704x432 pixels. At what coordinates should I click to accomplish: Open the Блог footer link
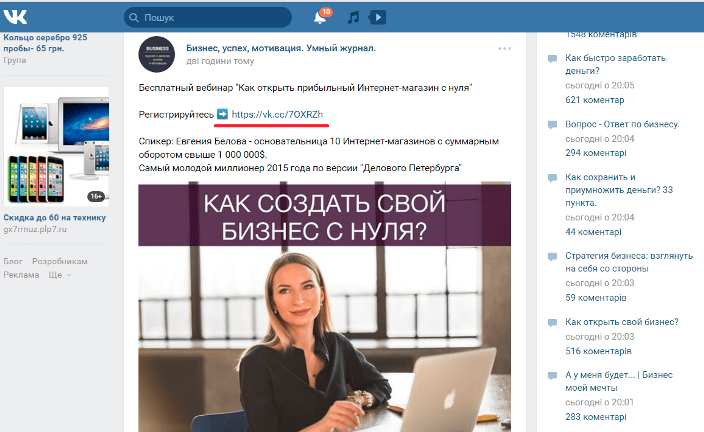click(x=13, y=261)
